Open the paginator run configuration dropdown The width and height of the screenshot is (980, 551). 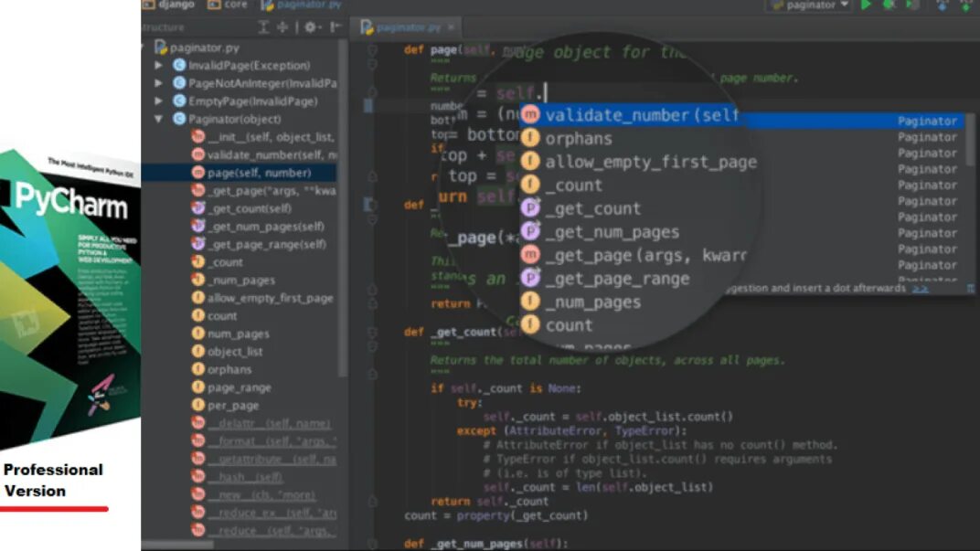[810, 5]
